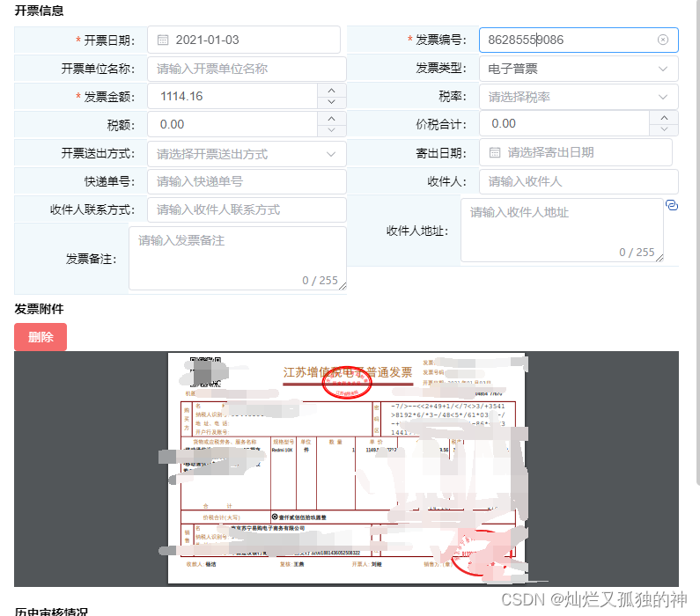Click the 收件人 input field

(578, 181)
